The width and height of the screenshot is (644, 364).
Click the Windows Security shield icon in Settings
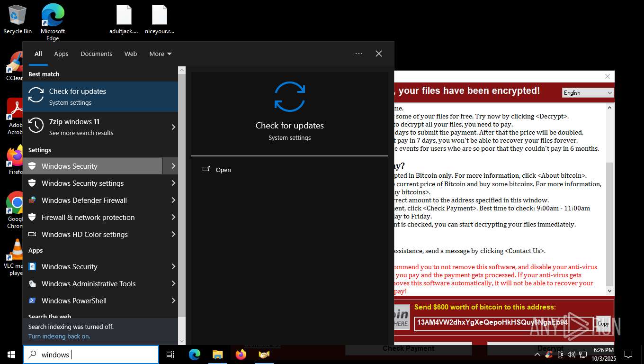(x=32, y=166)
